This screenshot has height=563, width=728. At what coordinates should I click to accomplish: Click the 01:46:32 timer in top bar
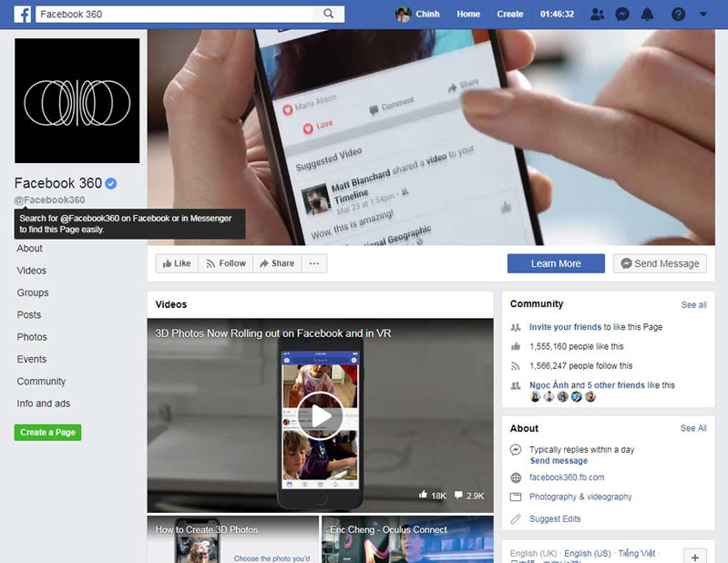pyautogui.click(x=557, y=15)
